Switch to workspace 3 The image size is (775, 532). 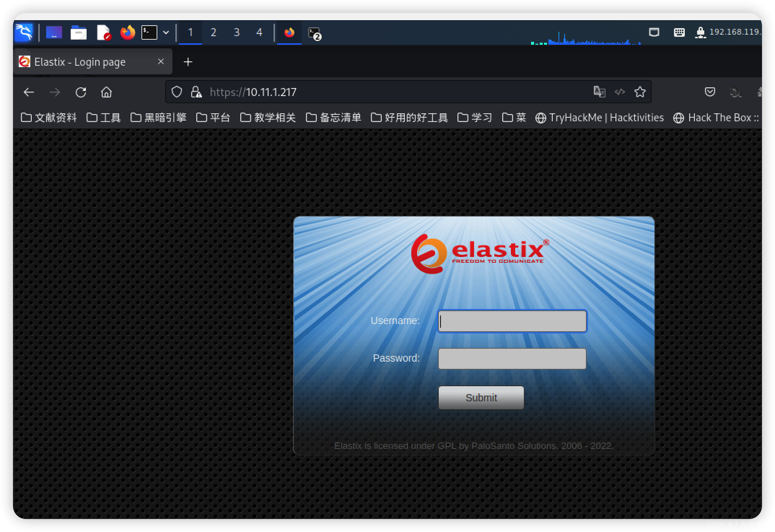click(237, 32)
